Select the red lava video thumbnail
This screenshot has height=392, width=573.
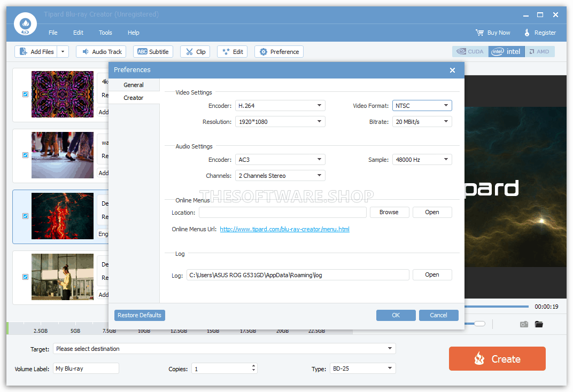tap(63, 216)
